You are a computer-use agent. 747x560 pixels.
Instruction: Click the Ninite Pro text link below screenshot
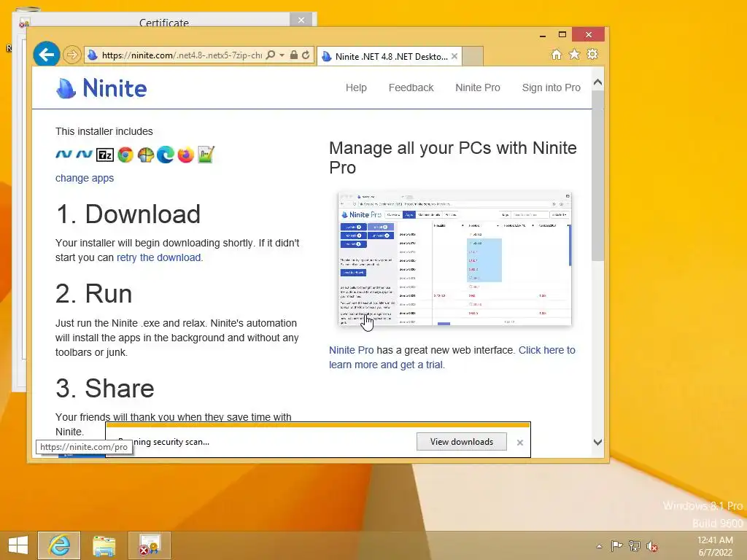351,350
